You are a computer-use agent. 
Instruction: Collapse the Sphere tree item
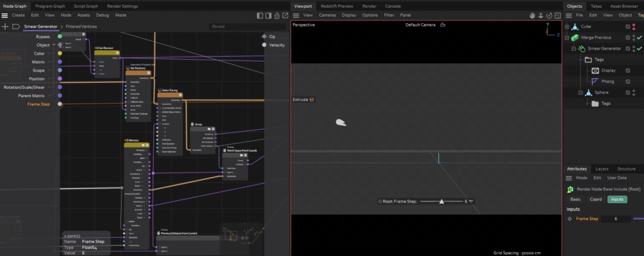tap(580, 93)
